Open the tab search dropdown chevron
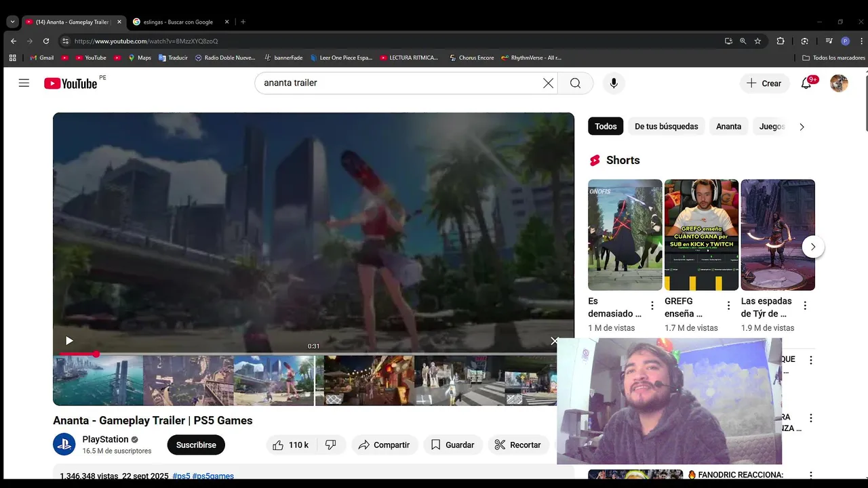 click(x=12, y=22)
